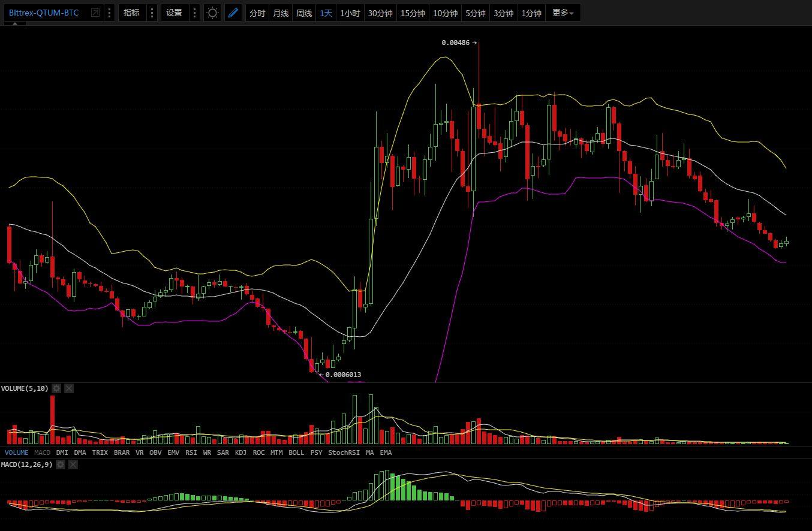Select the MACD indicator tab

(x=43, y=452)
